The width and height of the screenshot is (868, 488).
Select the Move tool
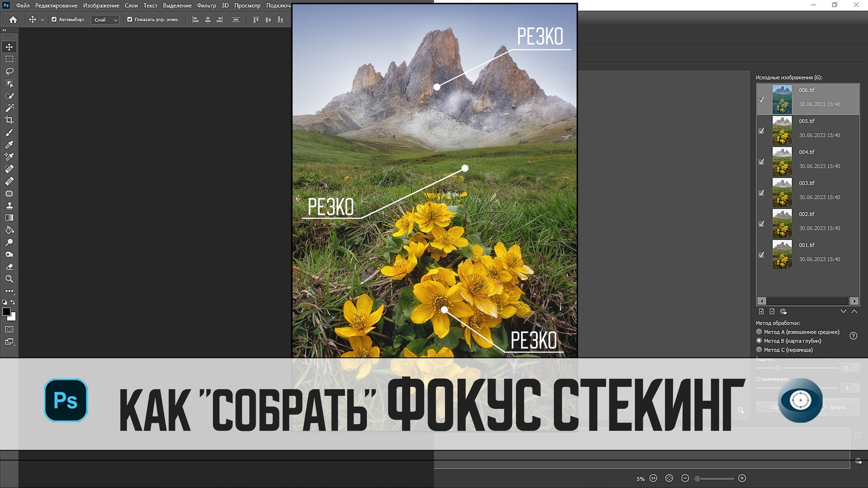(x=9, y=47)
